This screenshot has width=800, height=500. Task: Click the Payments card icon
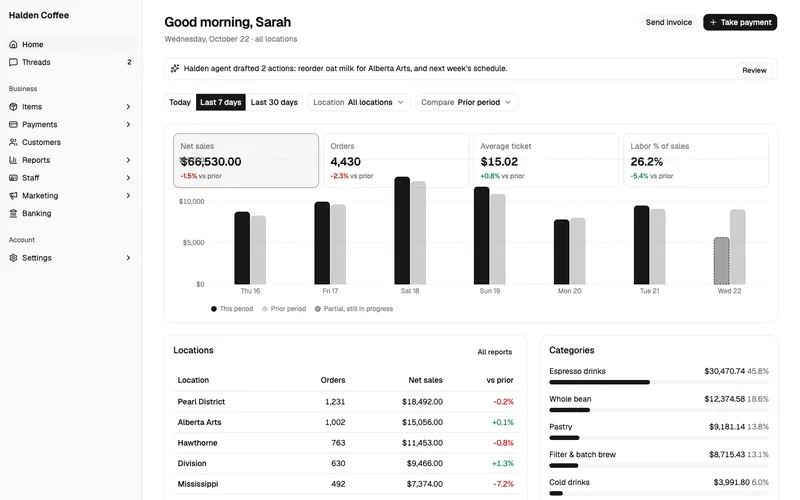pos(13,124)
